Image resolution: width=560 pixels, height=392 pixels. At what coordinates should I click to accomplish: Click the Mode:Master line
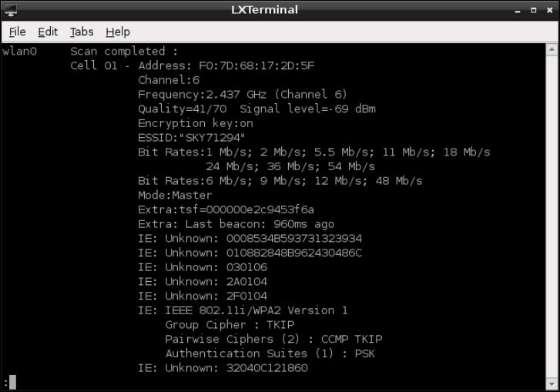click(x=175, y=196)
